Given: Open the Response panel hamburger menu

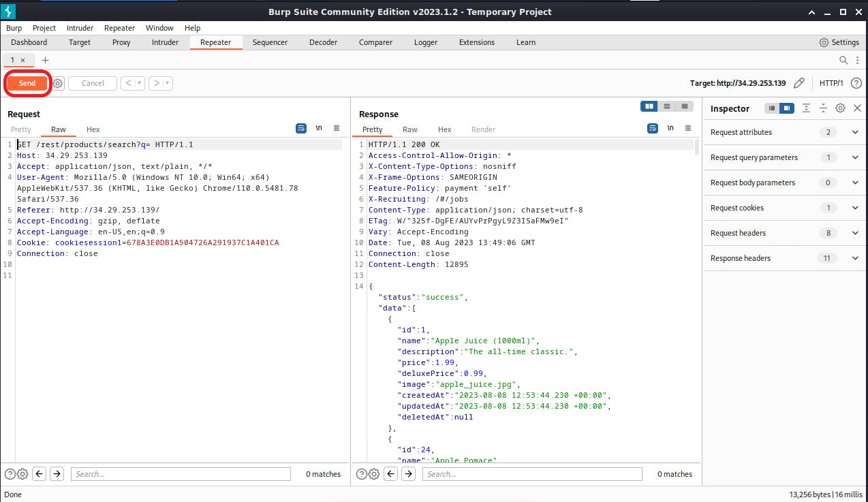Looking at the screenshot, I should (x=688, y=128).
